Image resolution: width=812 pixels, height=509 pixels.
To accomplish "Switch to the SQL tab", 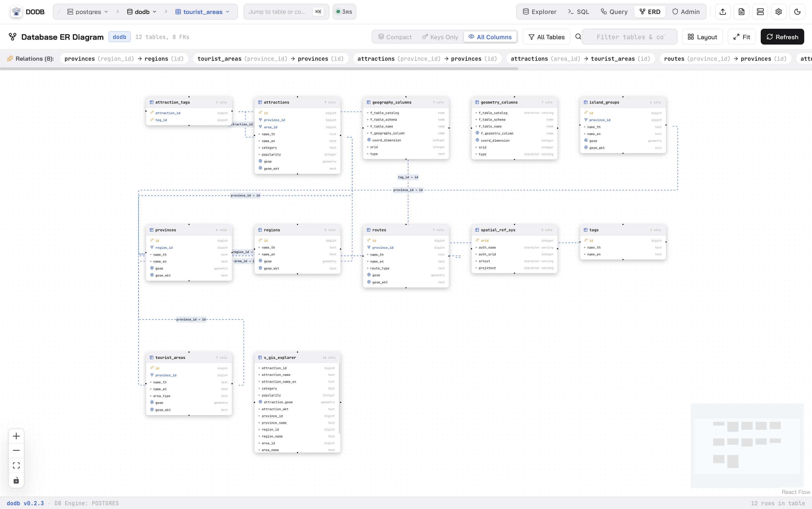I will (578, 12).
